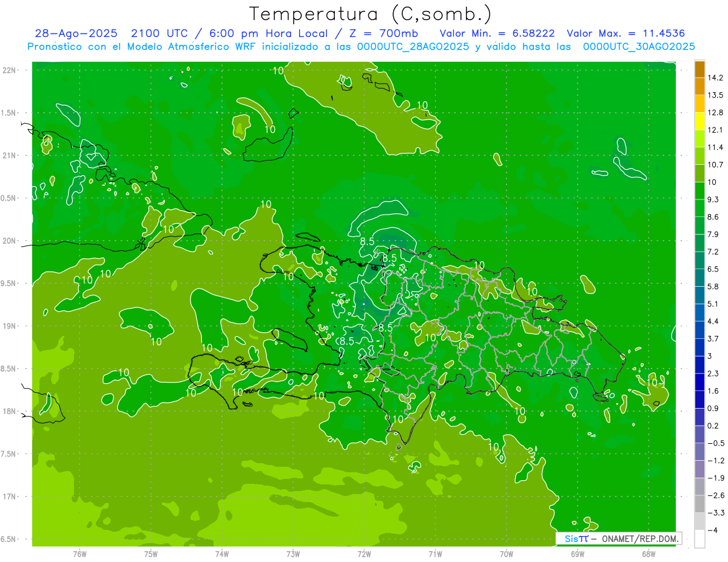Click the "22N" latitude axis label
Image resolution: width=728 pixels, height=562 pixels.
(8, 70)
